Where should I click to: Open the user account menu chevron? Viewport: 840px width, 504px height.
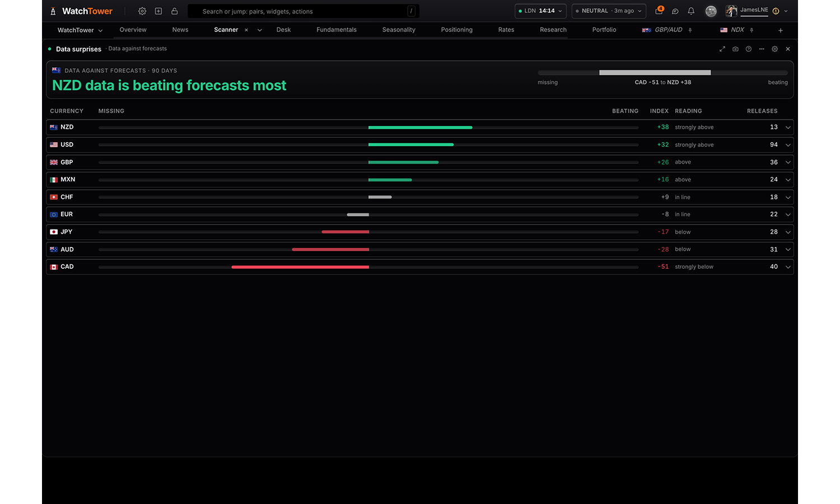[786, 11]
